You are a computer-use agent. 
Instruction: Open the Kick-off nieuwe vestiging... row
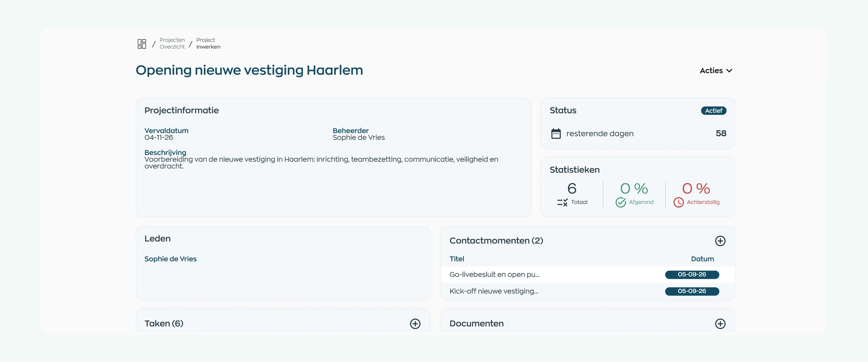(x=588, y=291)
